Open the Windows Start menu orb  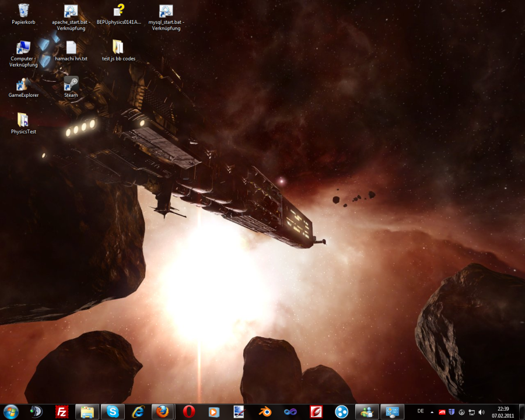coord(10,412)
